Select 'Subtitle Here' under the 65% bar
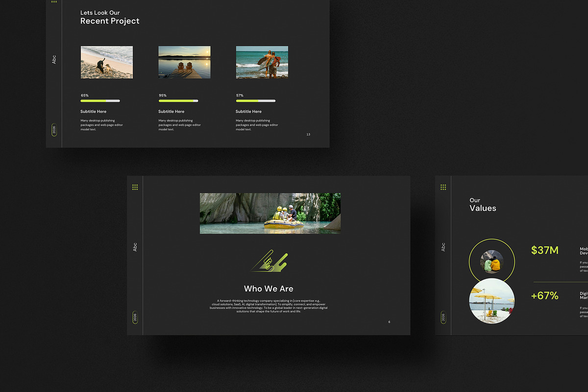Image resolution: width=588 pixels, height=392 pixels. pyautogui.click(x=93, y=112)
